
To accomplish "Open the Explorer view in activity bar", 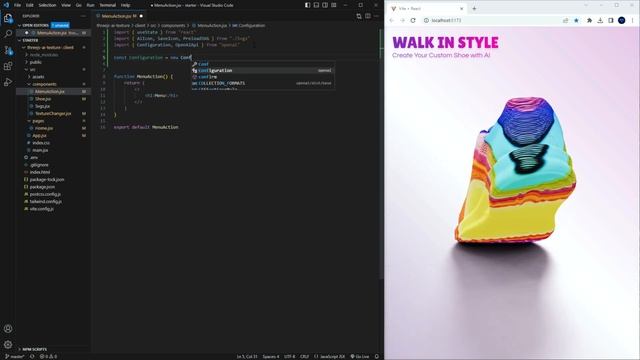I will [8, 18].
